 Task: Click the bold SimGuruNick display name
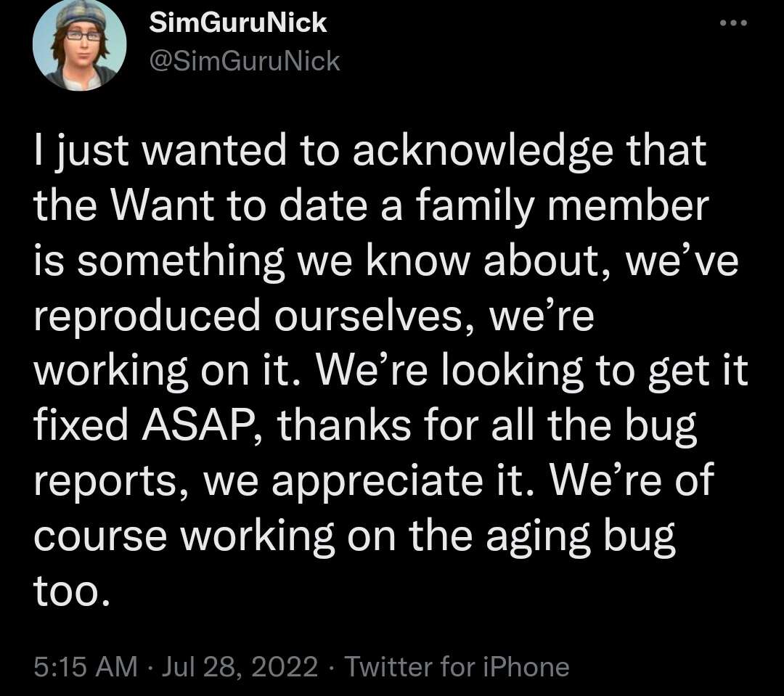(x=238, y=22)
